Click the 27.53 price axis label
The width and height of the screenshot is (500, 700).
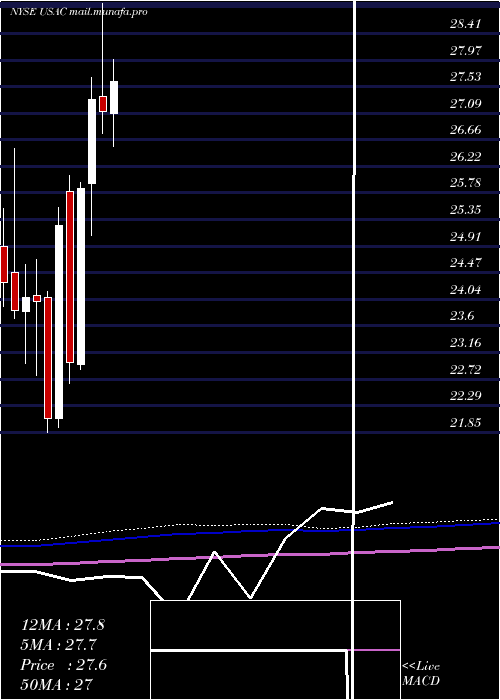(x=466, y=77)
